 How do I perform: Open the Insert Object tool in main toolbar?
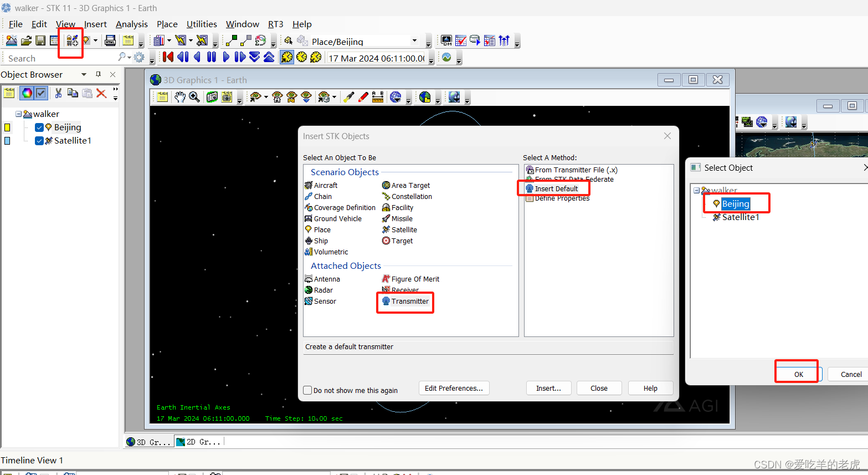72,40
